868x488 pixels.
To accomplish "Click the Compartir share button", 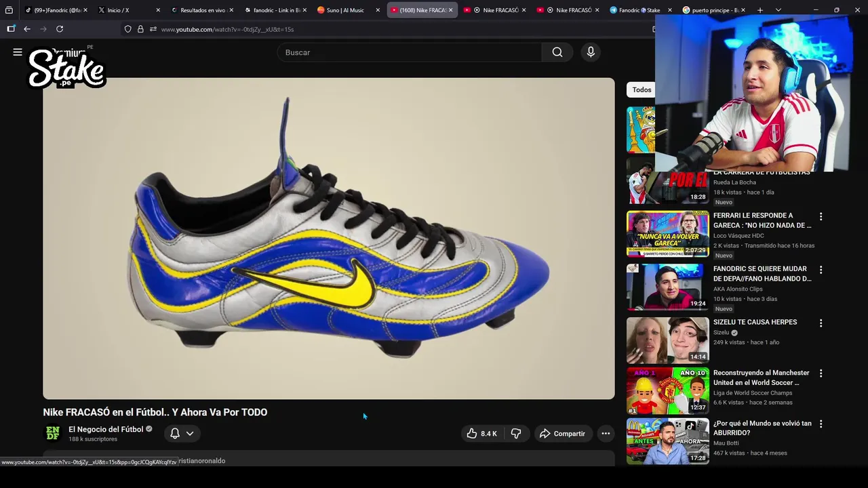I will 562,434.
